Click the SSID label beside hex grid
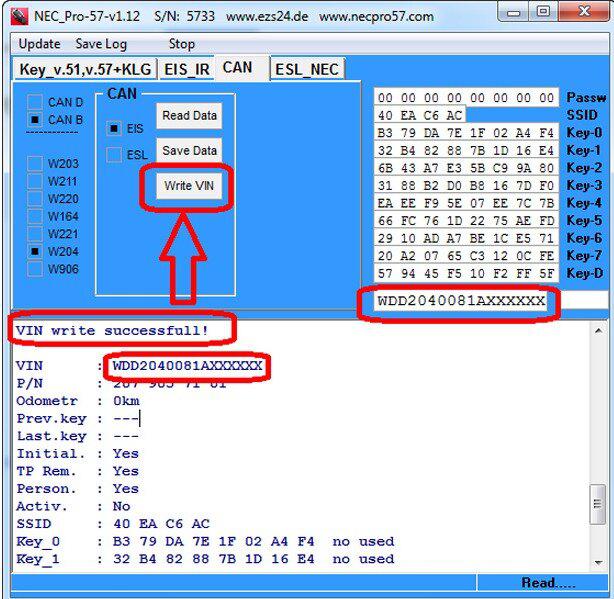Screen dimensions: 614x599 coord(582,115)
